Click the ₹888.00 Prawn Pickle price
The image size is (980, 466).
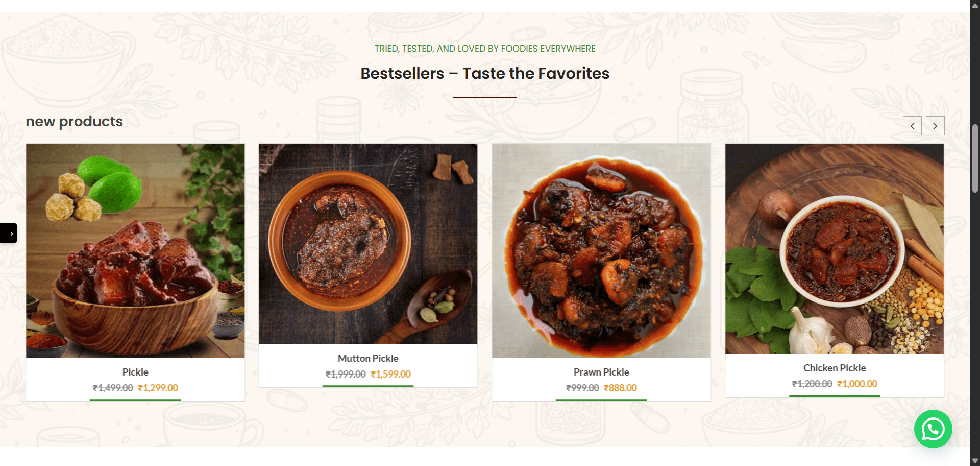[621, 388]
